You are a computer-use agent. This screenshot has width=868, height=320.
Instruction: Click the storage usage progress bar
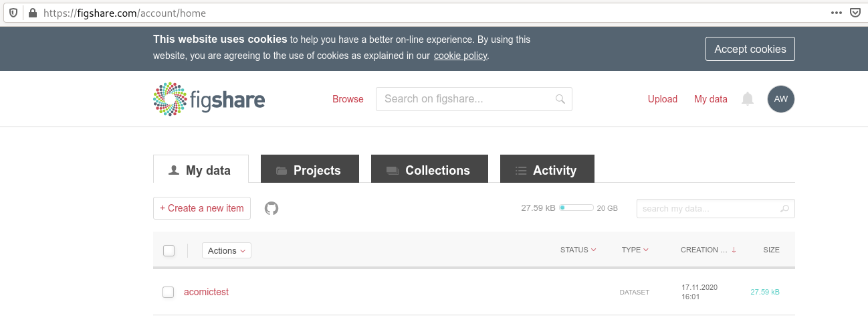576,208
